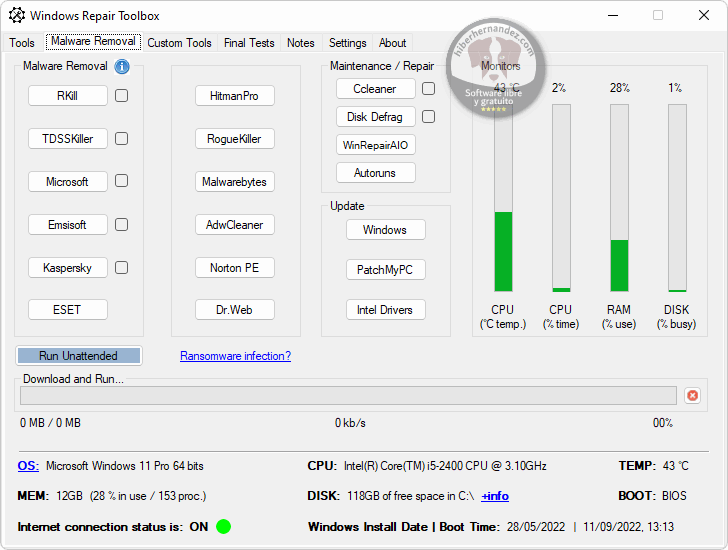Switch to the Settings tab
This screenshot has width=728, height=550.
(x=347, y=43)
